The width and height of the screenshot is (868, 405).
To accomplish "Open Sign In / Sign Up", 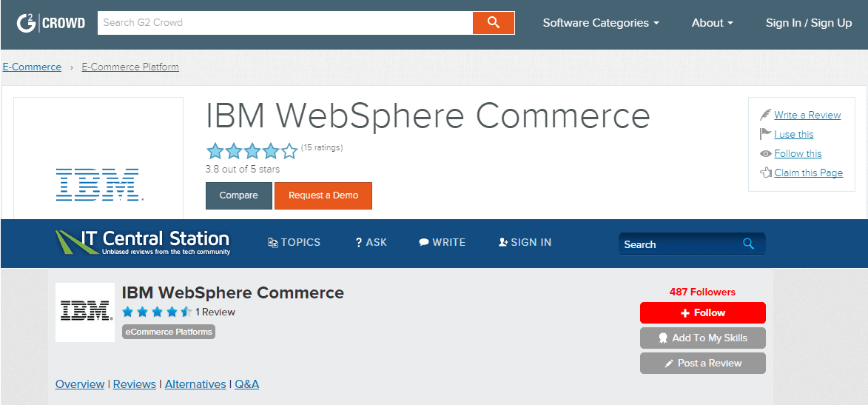I will (x=809, y=23).
